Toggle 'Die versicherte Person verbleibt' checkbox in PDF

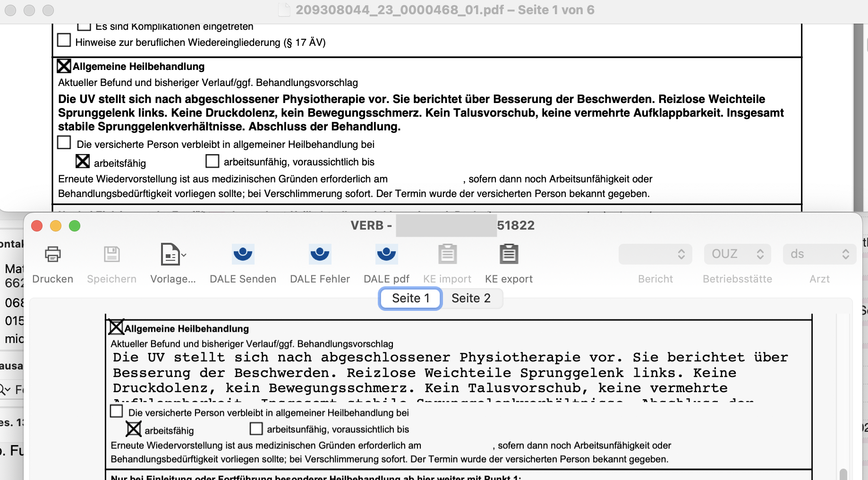(64, 142)
